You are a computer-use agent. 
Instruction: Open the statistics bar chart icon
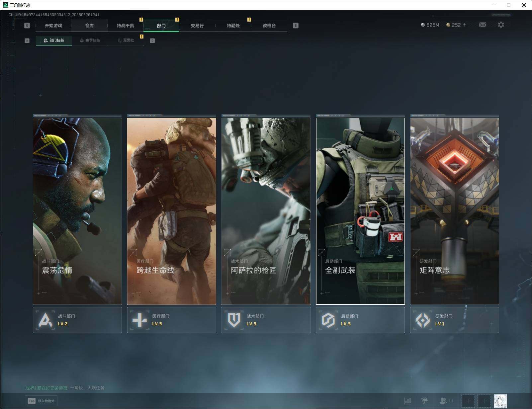(x=407, y=401)
